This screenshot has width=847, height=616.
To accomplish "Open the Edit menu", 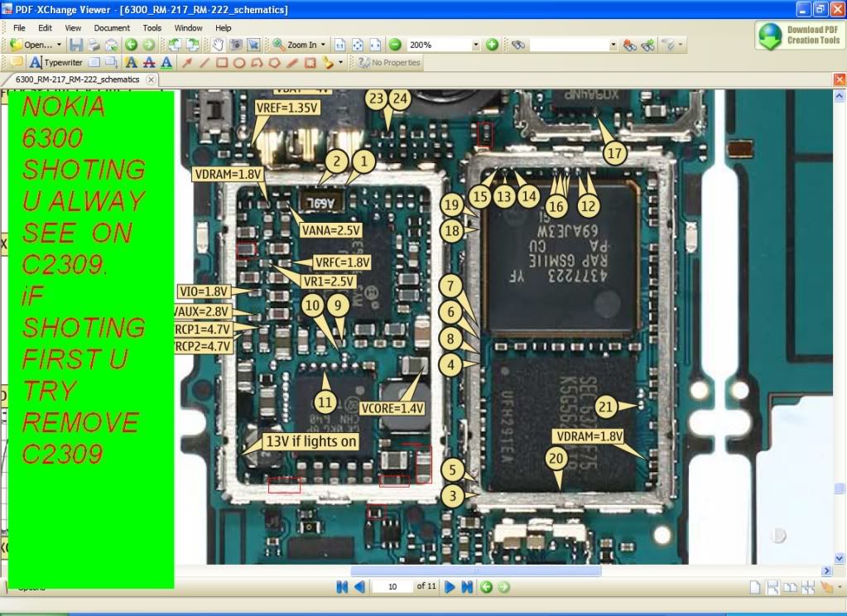I will (x=45, y=27).
